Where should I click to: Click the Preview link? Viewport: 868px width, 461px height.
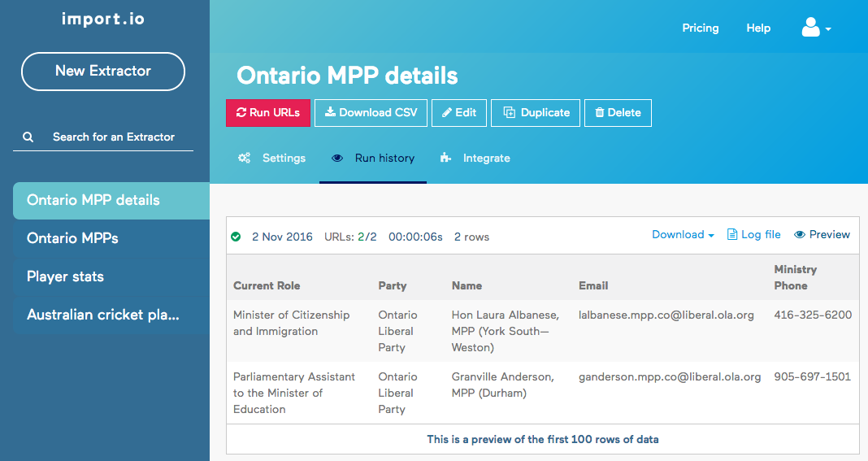822,234
